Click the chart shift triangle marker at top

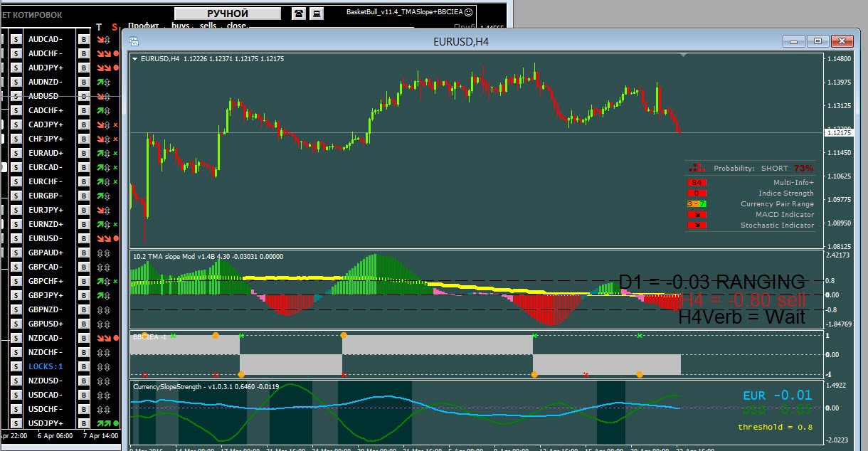684,55
